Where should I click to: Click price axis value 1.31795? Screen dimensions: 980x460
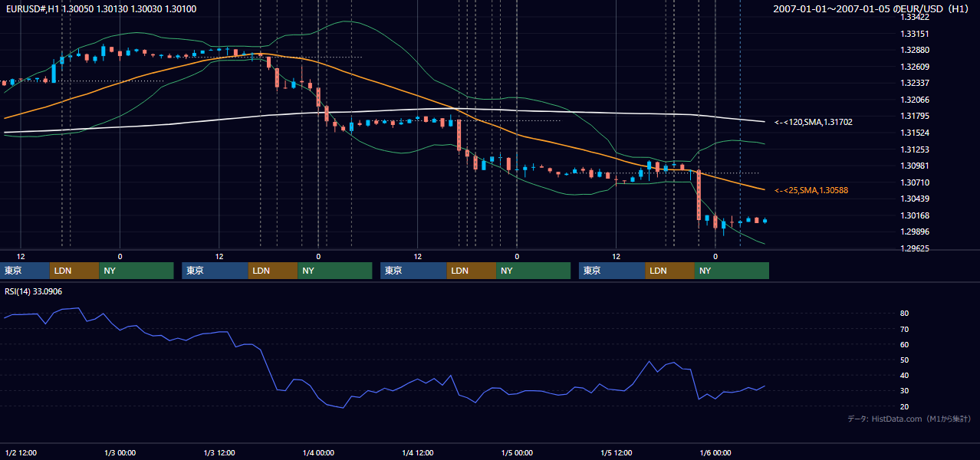[x=915, y=116]
